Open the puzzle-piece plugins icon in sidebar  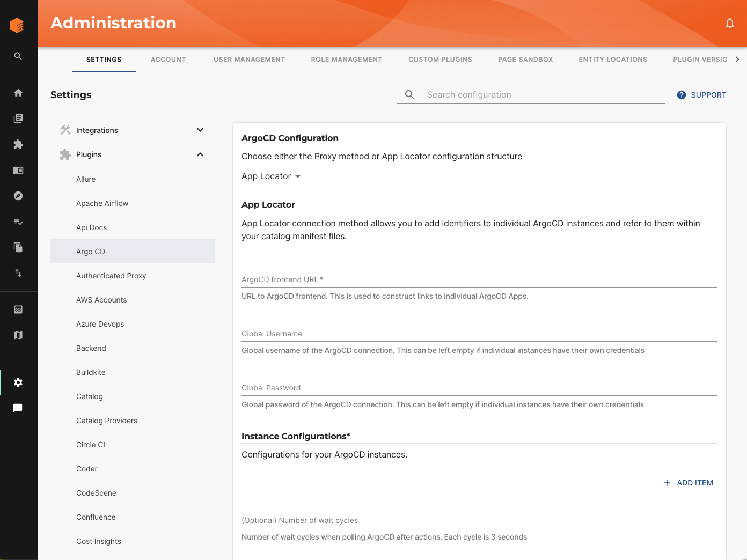[18, 144]
